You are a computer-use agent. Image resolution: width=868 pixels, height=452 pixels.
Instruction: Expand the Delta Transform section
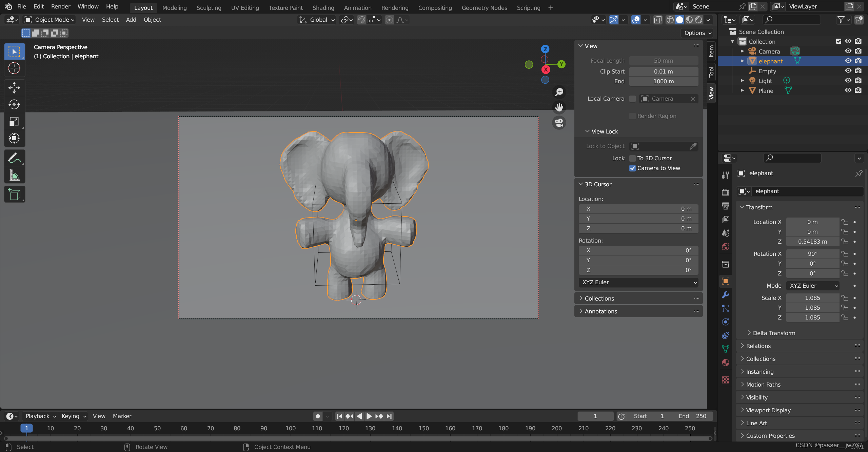(774, 333)
